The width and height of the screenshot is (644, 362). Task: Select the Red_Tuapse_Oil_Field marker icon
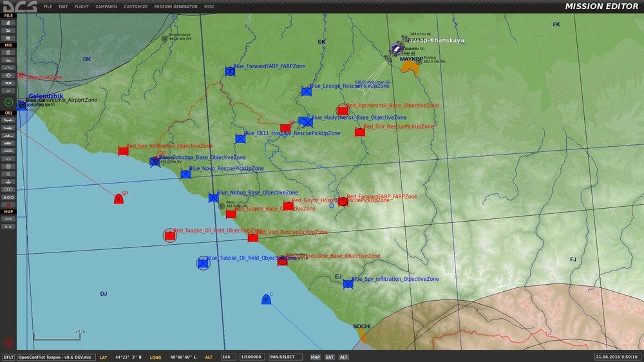tap(169, 236)
